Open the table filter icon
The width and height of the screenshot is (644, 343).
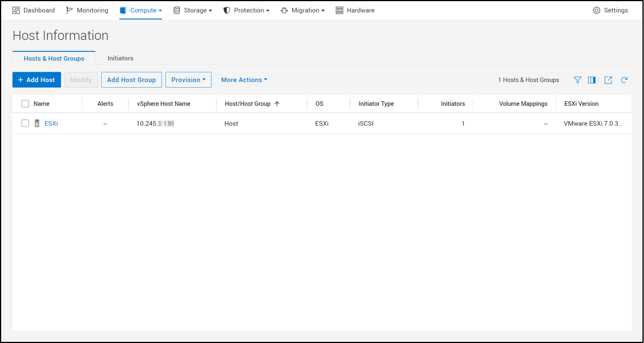[578, 80]
